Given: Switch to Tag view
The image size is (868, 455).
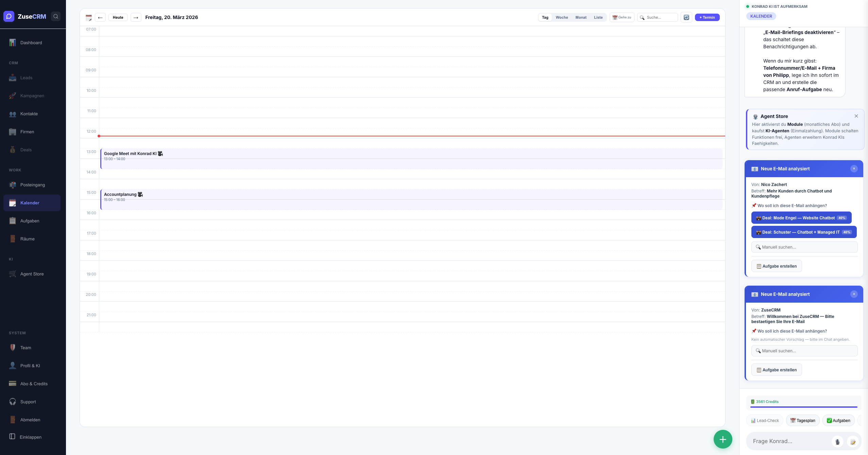Looking at the screenshot, I should tap(545, 17).
